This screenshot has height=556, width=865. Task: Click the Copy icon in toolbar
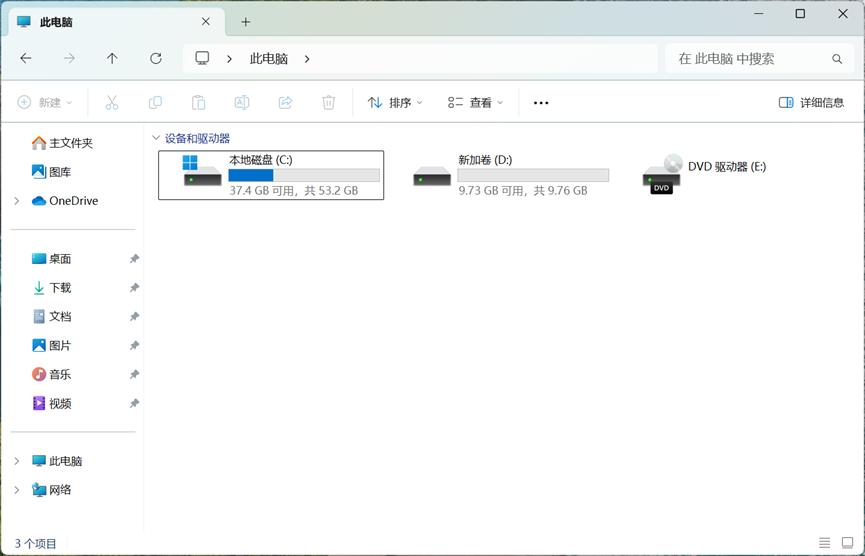tap(155, 102)
